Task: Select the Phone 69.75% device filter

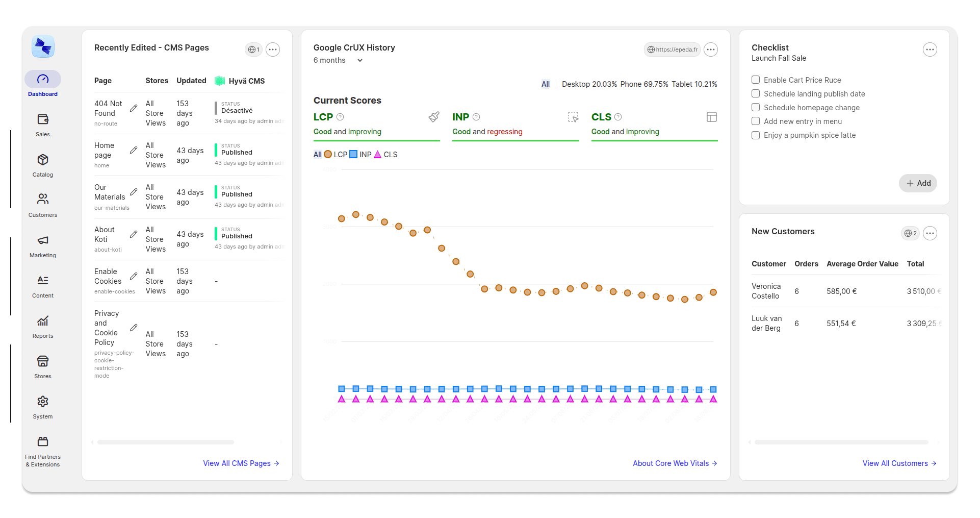Action: [x=644, y=84]
